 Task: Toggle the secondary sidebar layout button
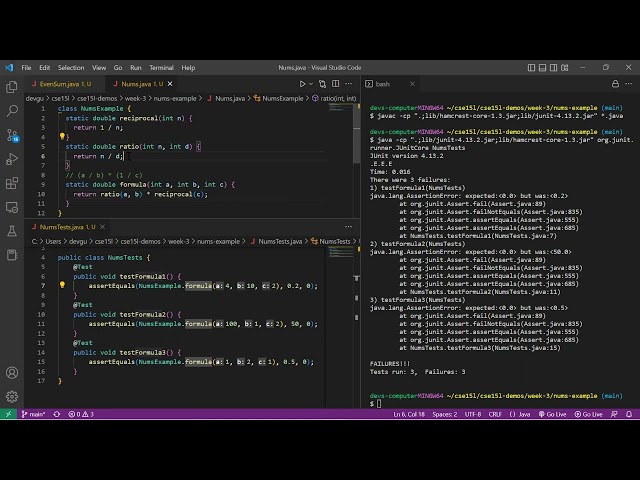coord(553,68)
